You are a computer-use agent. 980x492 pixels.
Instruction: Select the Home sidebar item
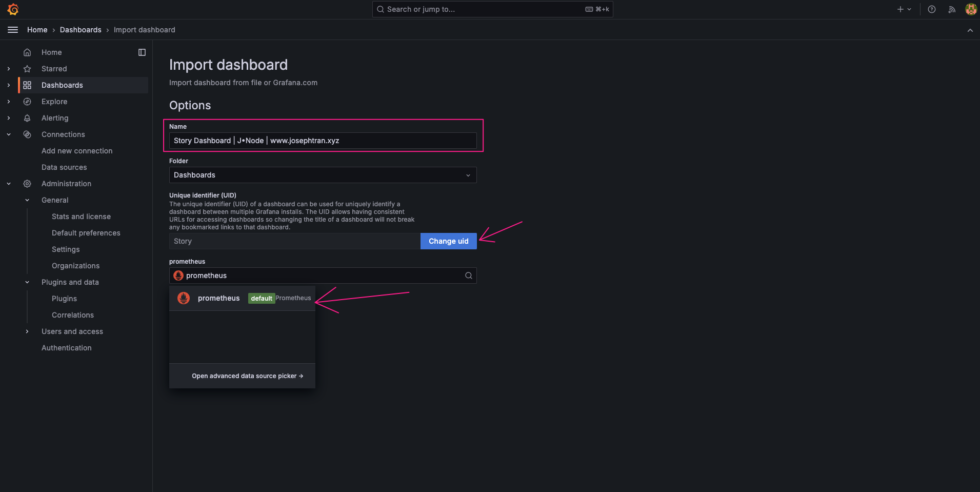point(51,52)
